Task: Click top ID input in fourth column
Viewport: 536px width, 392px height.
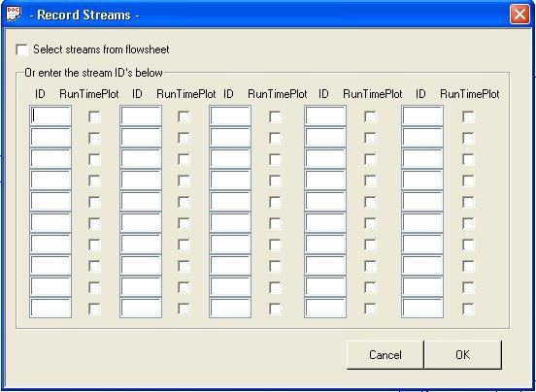Action: [325, 115]
